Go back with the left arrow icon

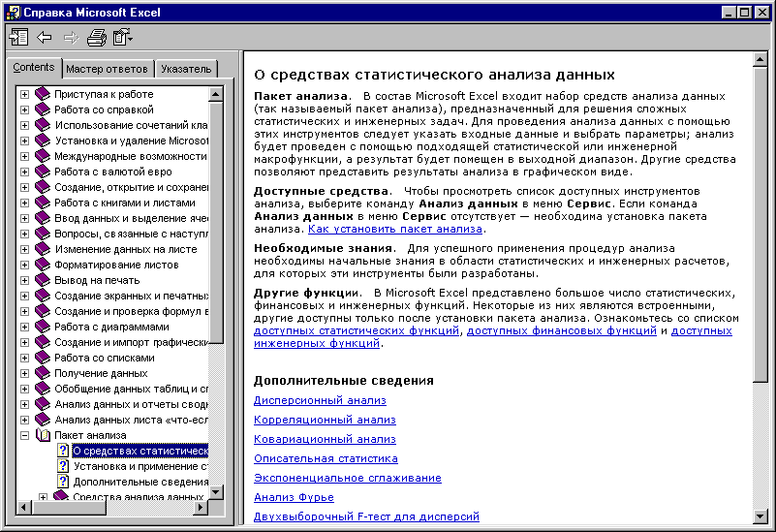[45, 37]
